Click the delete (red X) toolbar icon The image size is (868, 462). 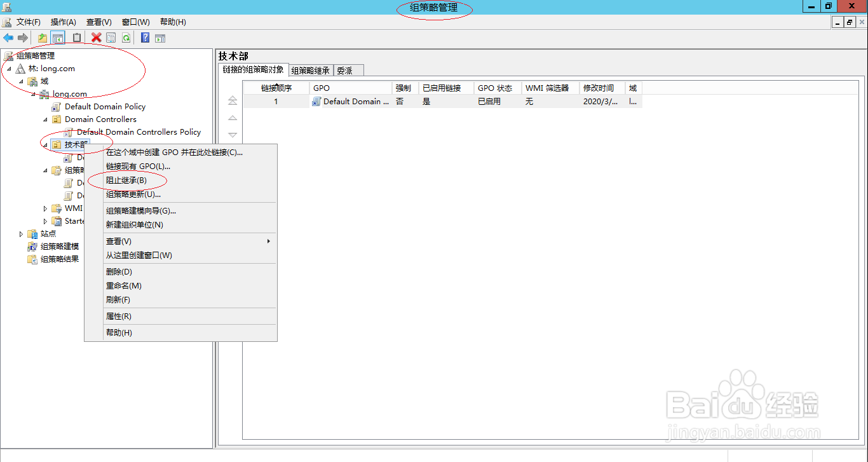tap(95, 37)
